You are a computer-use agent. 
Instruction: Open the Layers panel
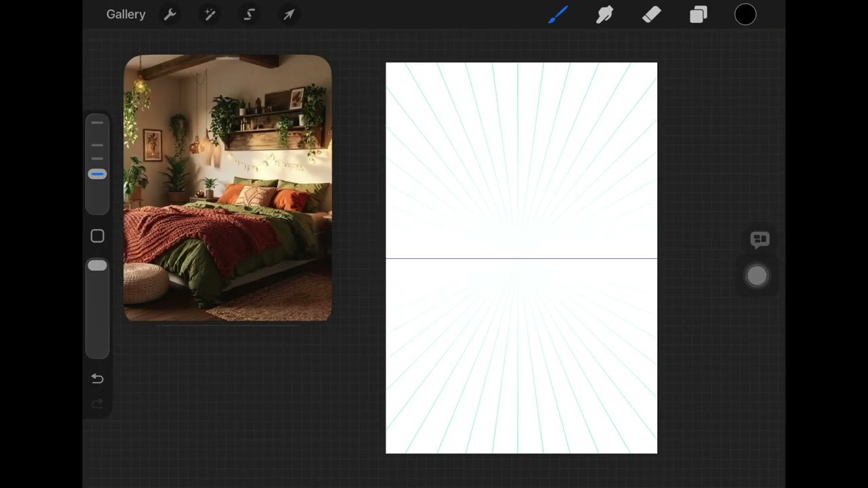coord(698,14)
